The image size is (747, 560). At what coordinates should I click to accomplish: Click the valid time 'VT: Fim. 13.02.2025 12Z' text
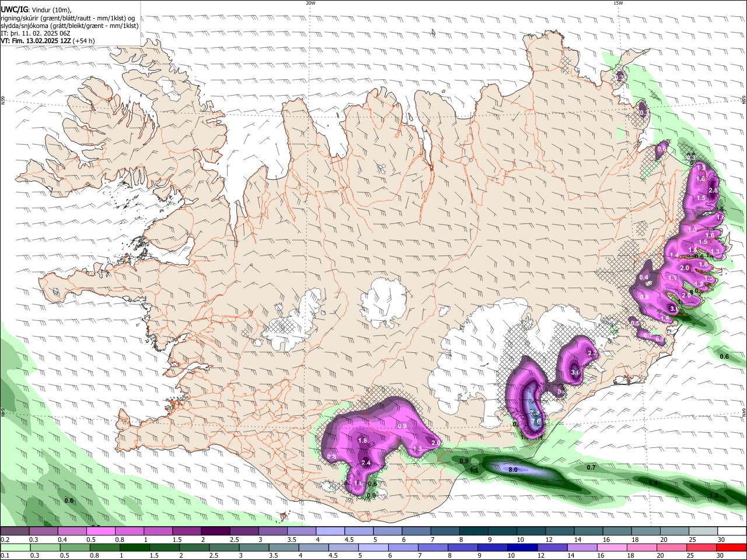click(35, 41)
